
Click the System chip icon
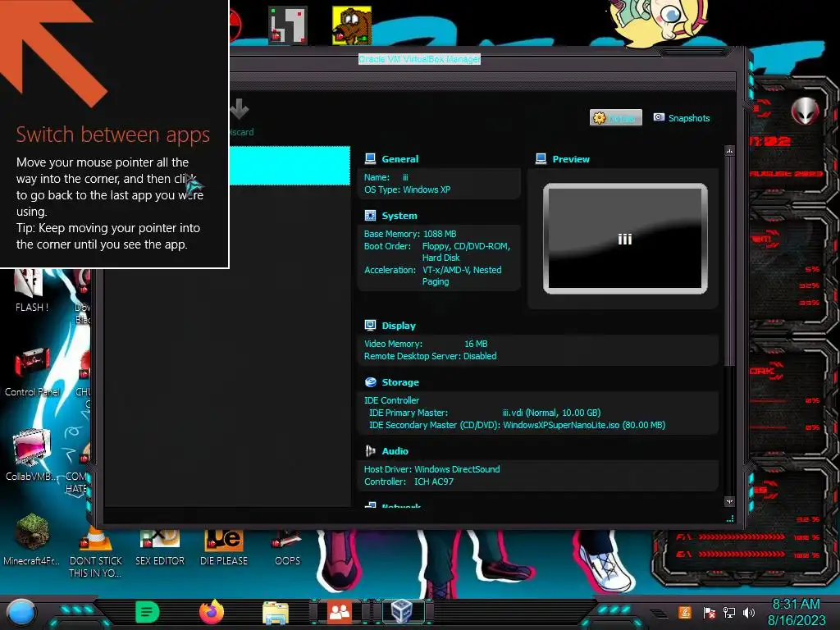[370, 216]
